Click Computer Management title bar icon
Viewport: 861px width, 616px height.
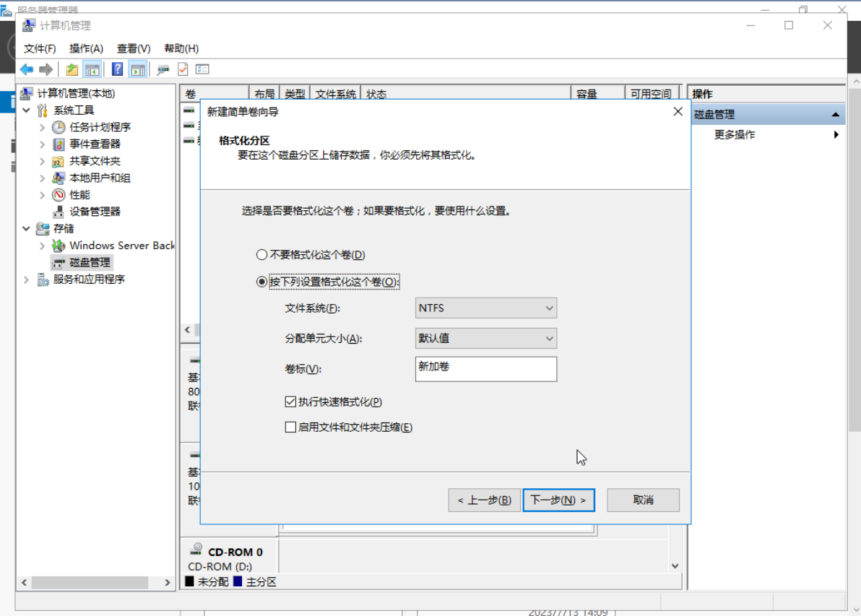tap(29, 25)
